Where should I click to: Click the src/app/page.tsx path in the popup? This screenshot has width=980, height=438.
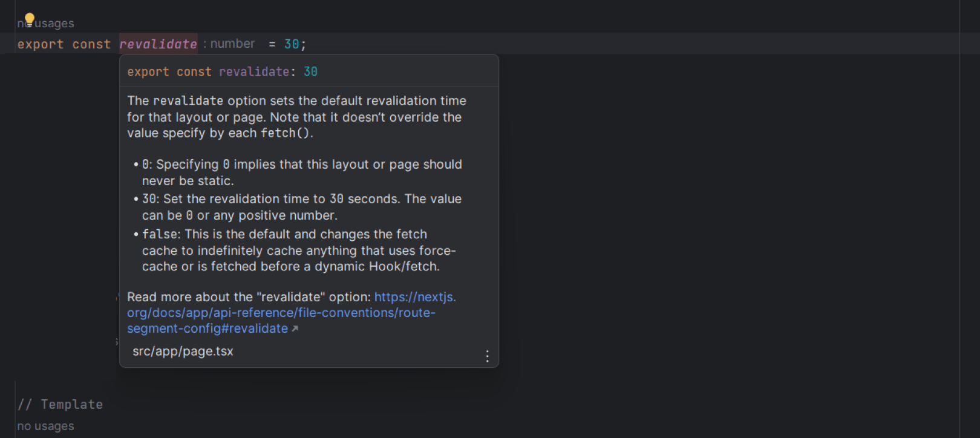pyautogui.click(x=183, y=351)
